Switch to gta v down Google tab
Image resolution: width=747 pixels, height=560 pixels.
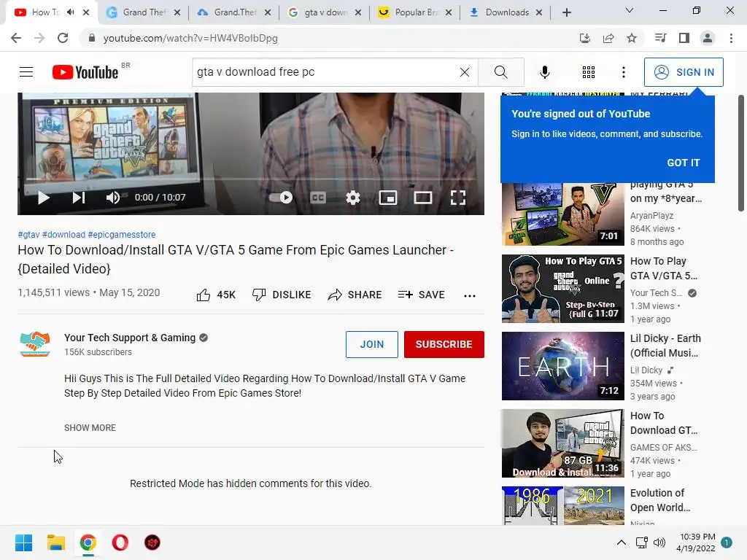pyautogui.click(x=325, y=12)
